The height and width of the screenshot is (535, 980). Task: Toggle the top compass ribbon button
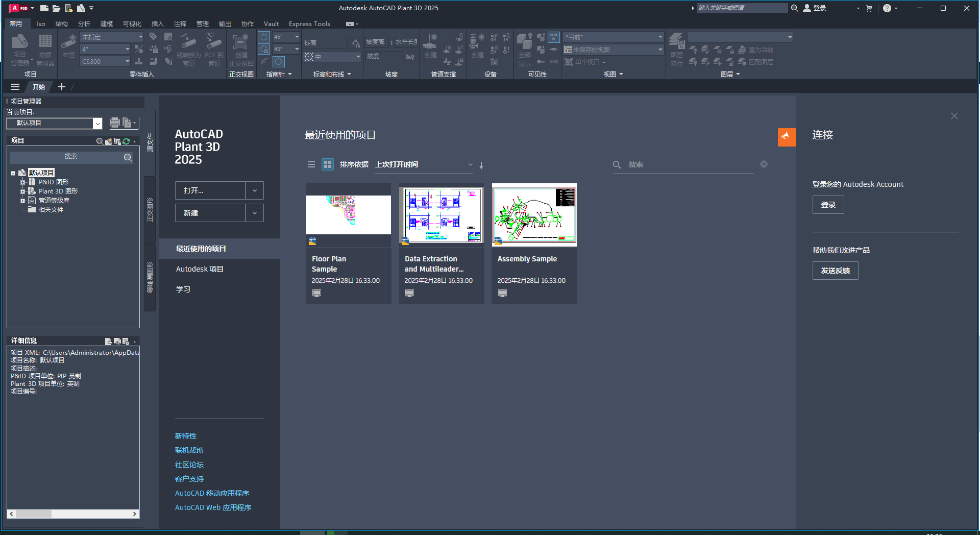264,37
